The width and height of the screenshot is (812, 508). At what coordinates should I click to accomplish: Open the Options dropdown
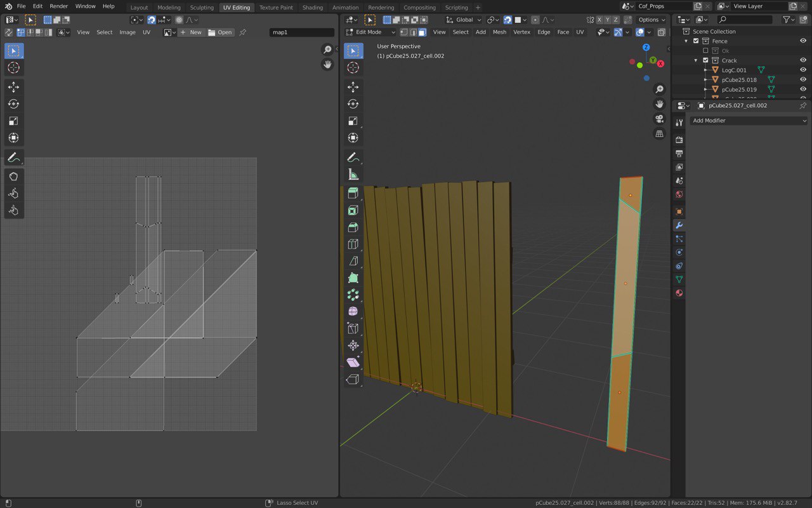[652, 20]
